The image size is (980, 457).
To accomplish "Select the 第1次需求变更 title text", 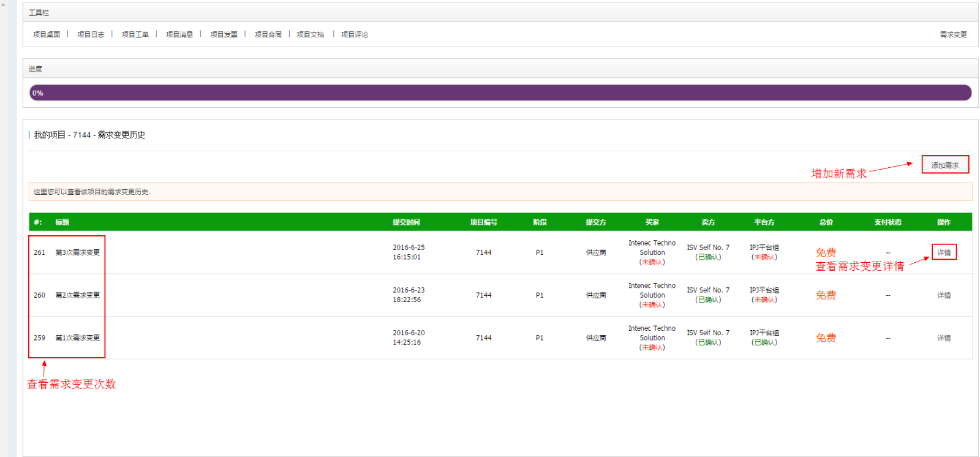I will tap(78, 338).
